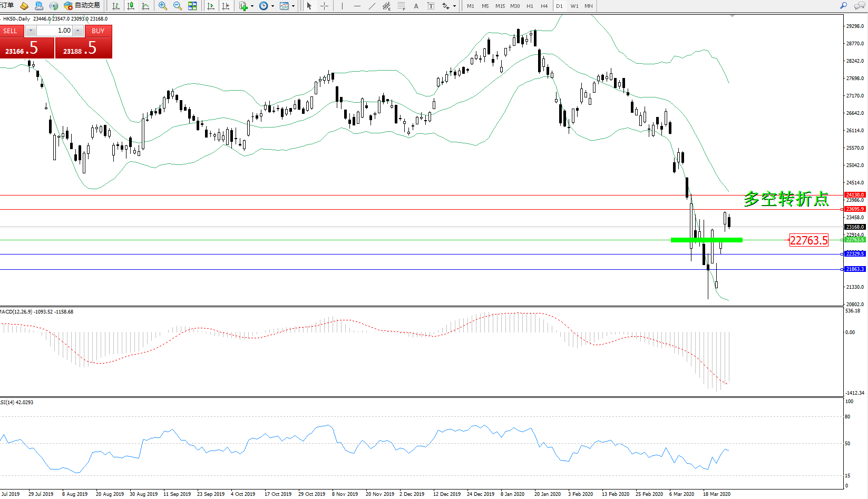Switch to the H4 timeframe
Viewport: 868px width, 499px height.
tap(544, 6)
